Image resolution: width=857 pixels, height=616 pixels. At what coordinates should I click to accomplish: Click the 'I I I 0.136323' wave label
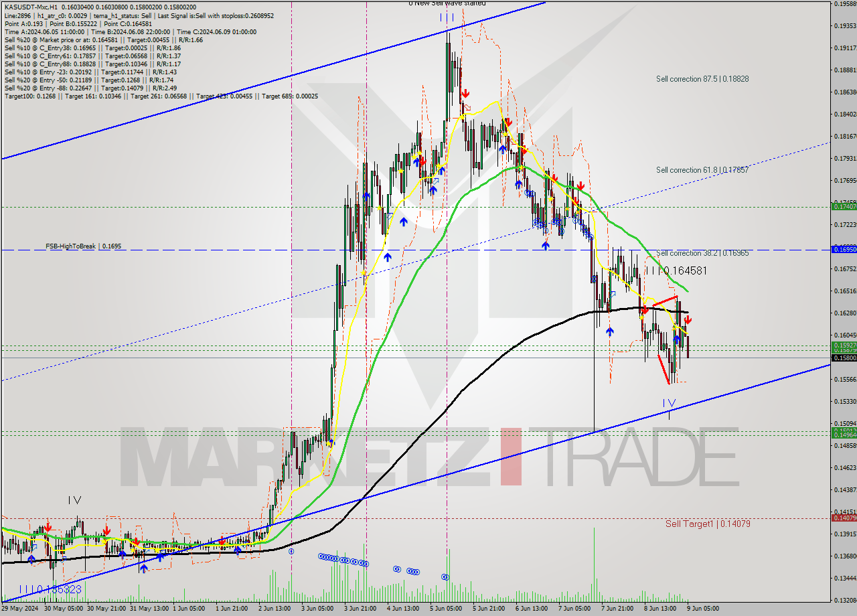pyautogui.click(x=50, y=589)
